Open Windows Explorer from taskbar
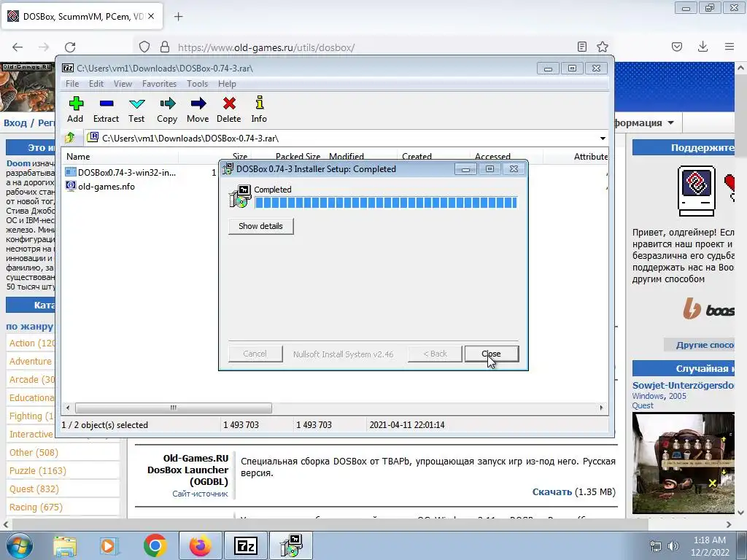The width and height of the screenshot is (747, 560). pyautogui.click(x=65, y=545)
